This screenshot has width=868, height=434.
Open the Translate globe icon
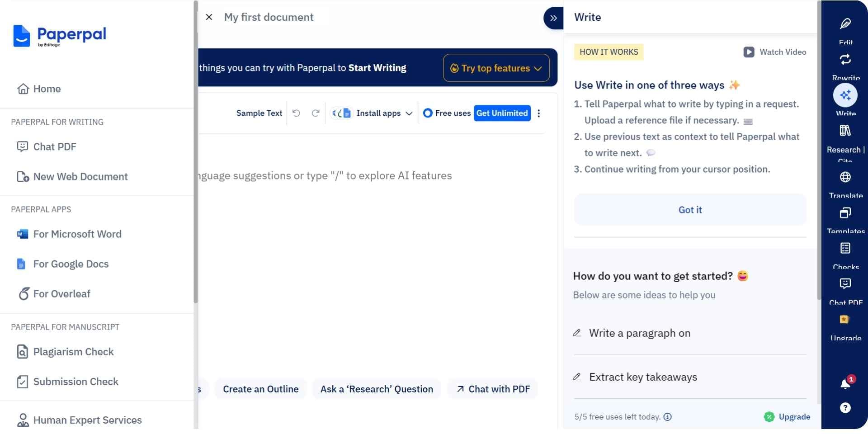(x=845, y=177)
